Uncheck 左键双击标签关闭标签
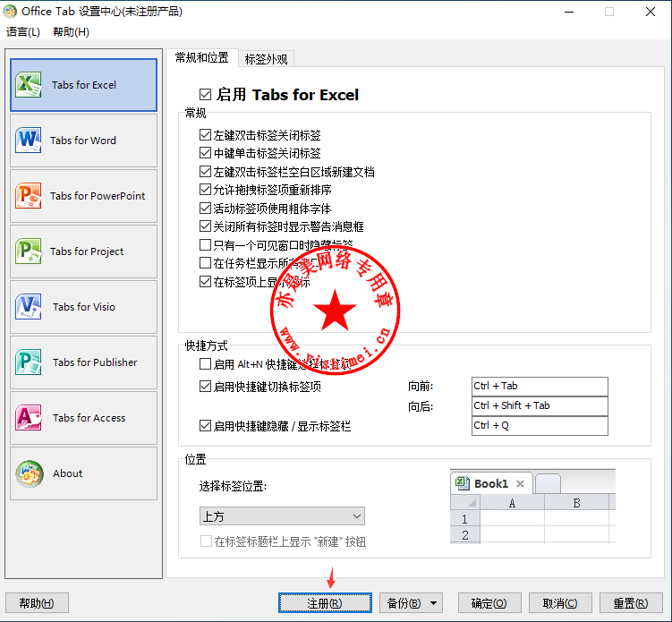Screen dimensions: 672x622 pyautogui.click(x=205, y=135)
